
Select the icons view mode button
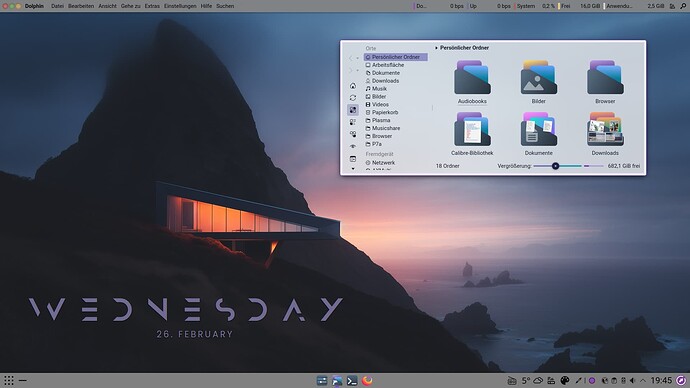(x=353, y=110)
